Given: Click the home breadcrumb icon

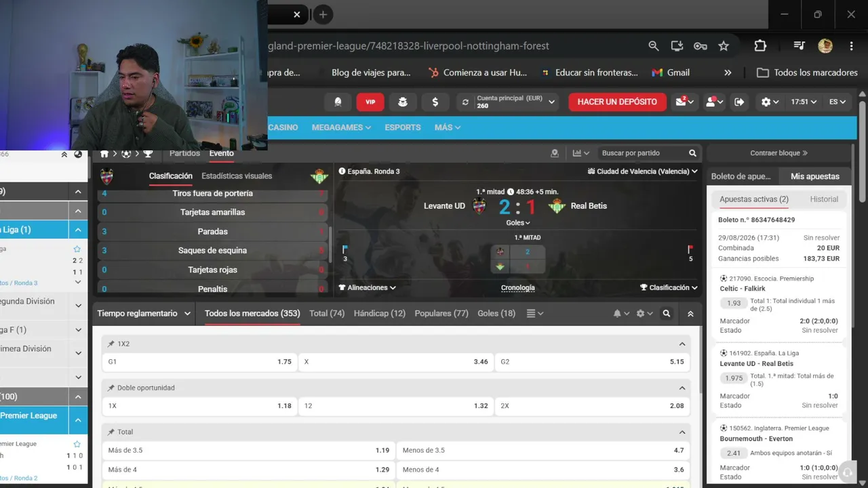Looking at the screenshot, I should tap(104, 154).
